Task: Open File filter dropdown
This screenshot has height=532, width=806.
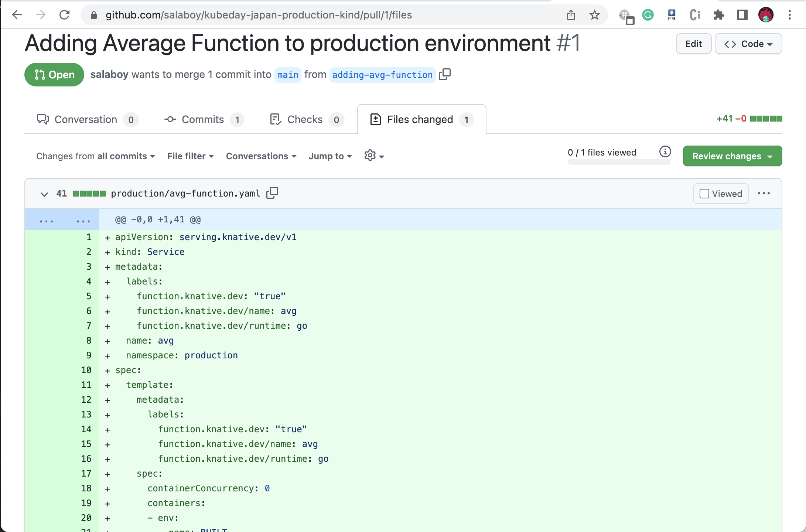Action: click(190, 156)
